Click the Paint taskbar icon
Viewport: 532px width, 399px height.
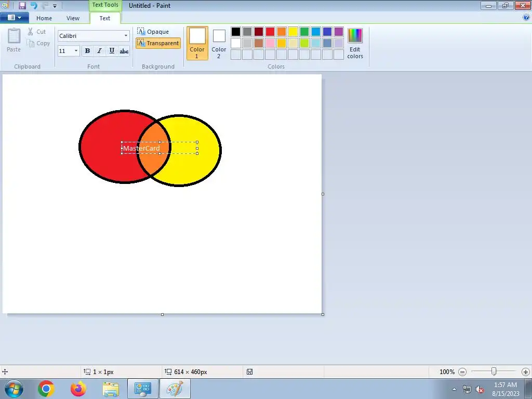(175, 389)
